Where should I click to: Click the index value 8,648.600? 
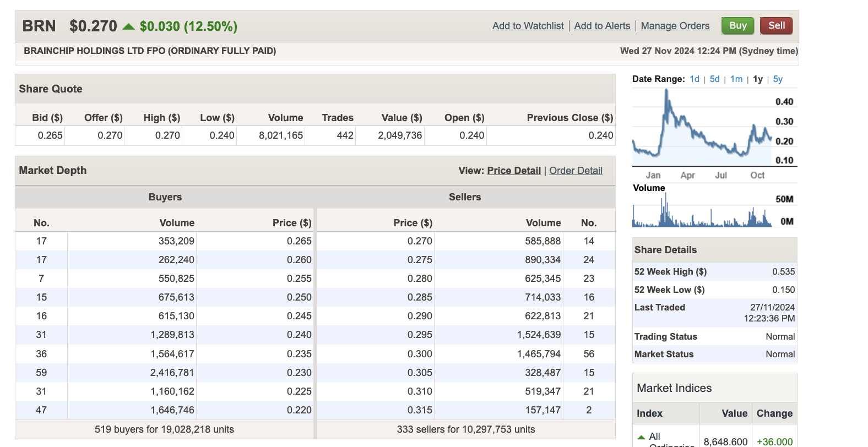(725, 442)
